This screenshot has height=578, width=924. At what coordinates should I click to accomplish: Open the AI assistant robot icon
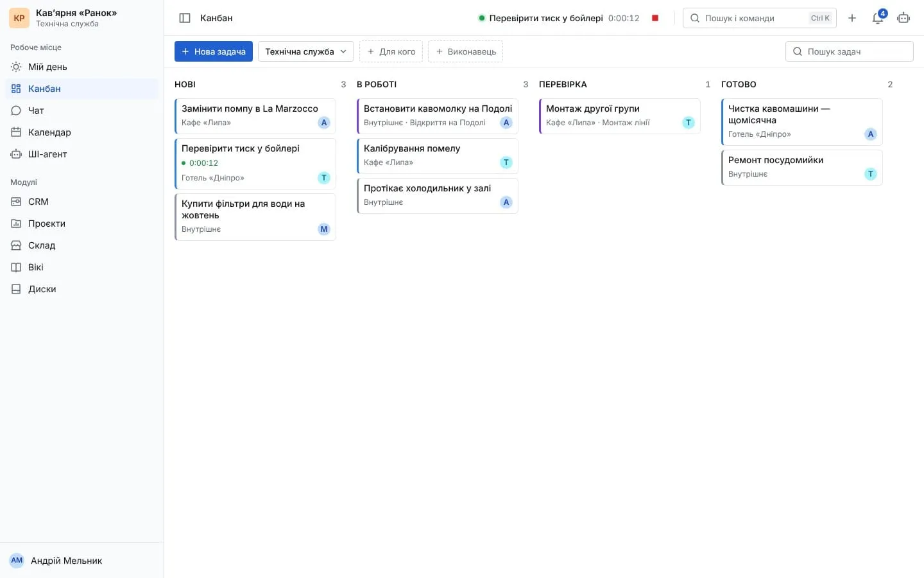(903, 18)
